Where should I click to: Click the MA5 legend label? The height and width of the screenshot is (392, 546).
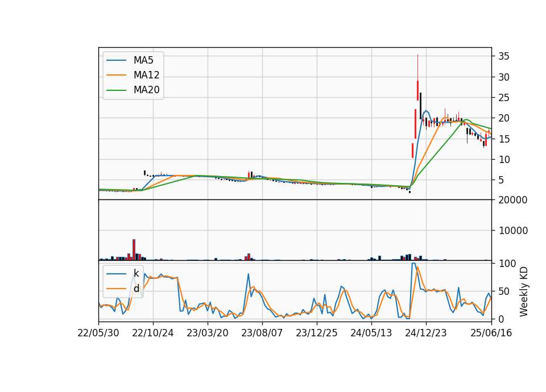pos(143,60)
